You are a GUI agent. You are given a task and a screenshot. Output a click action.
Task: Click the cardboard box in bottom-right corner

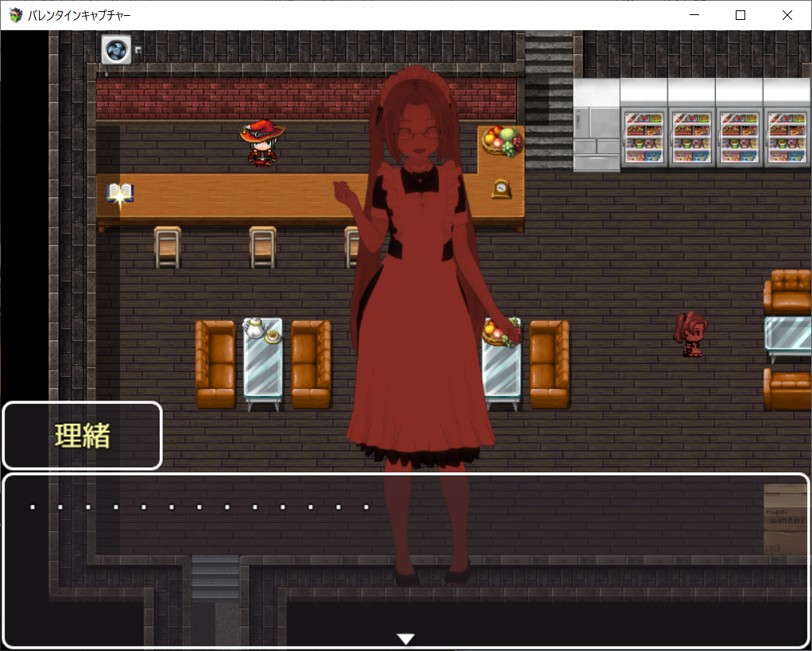pyautogui.click(x=785, y=519)
